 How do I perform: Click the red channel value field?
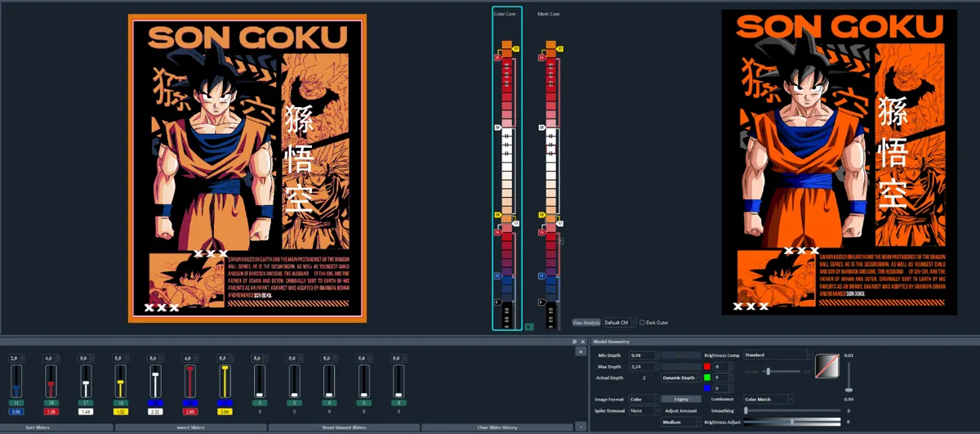[724, 367]
